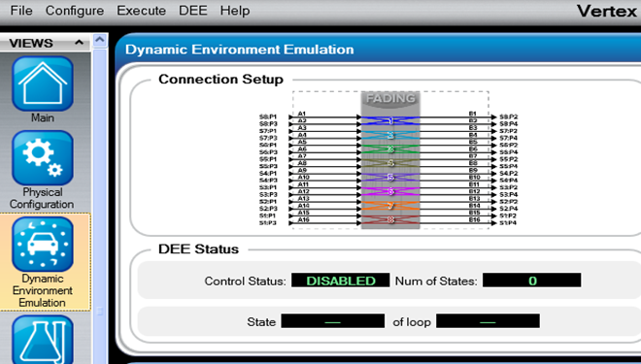Click the FADING block header
This screenshot has width=641, height=364.
point(390,98)
